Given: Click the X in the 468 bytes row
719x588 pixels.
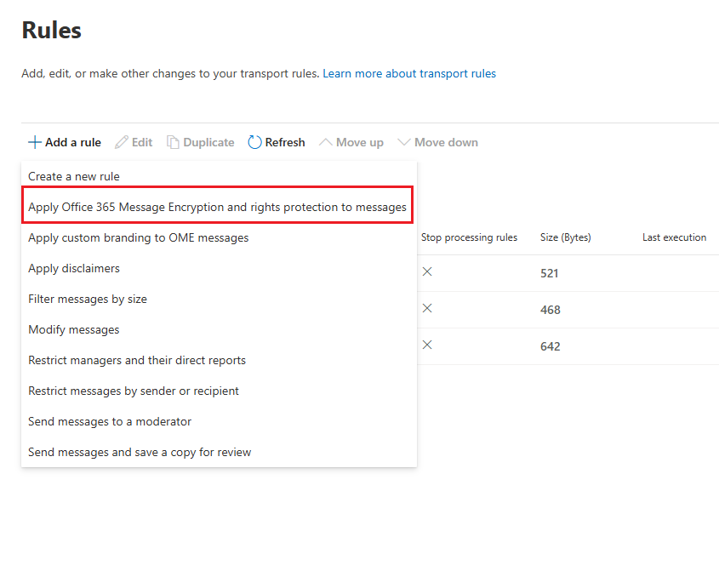Looking at the screenshot, I should [x=427, y=308].
